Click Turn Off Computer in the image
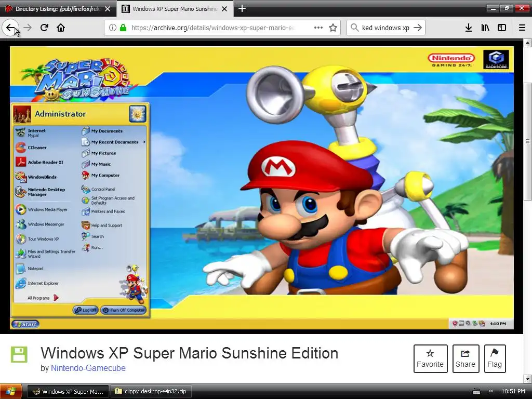 (124, 310)
